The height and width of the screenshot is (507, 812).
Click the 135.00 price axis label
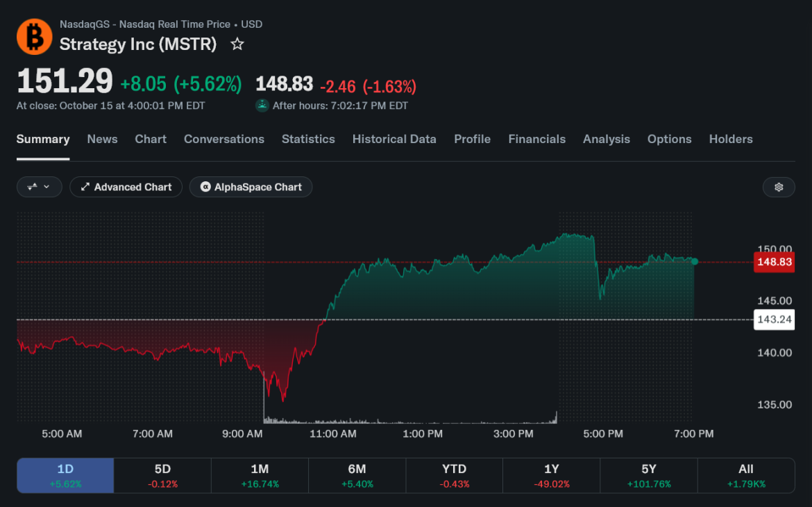[775, 405]
